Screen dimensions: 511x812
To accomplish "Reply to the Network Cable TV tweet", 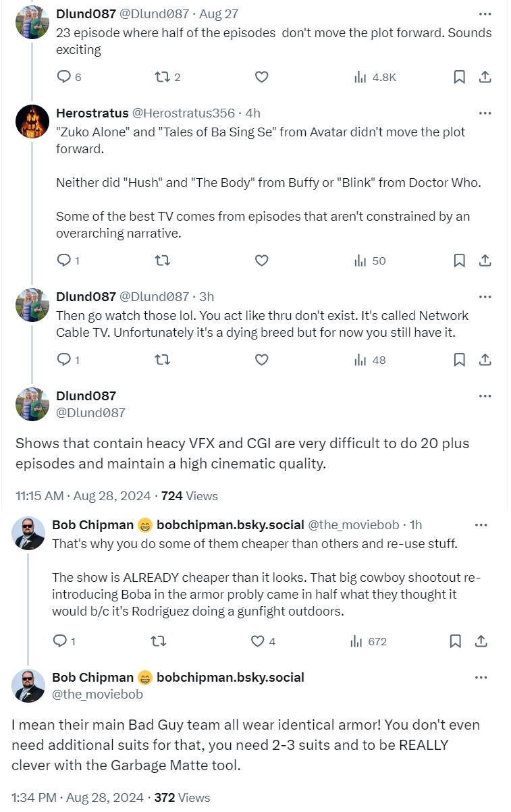I will click(x=64, y=360).
